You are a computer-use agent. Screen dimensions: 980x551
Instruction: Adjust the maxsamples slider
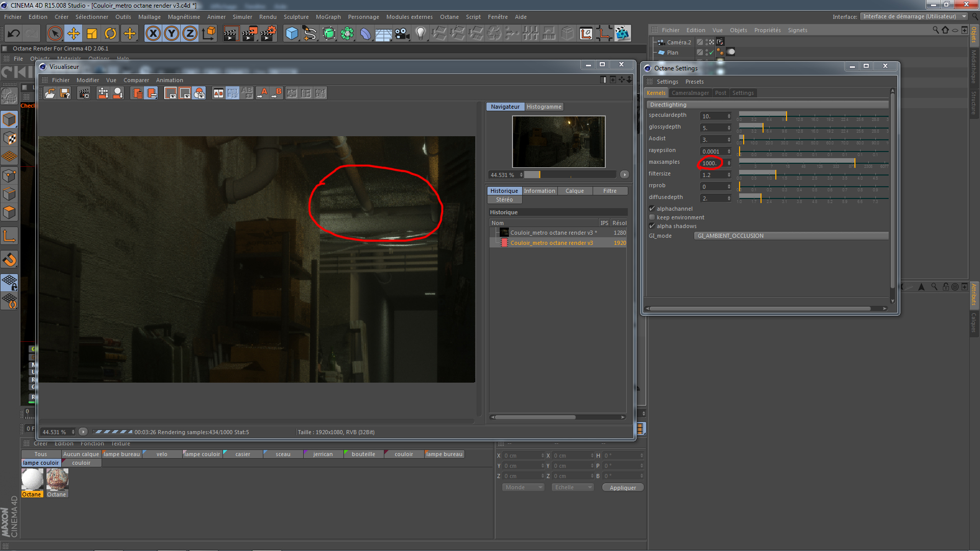tap(854, 162)
